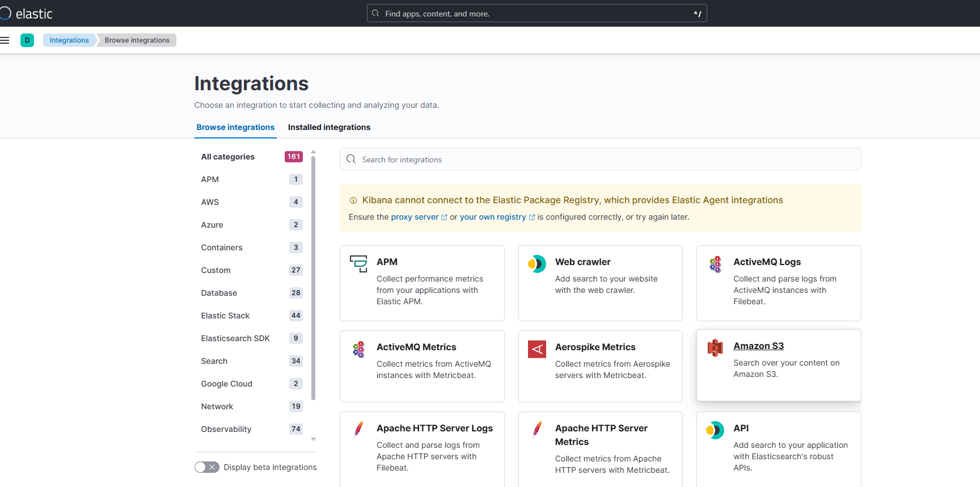Screen dimensions: 980x487
Task: Click the API card icon
Action: (715, 430)
